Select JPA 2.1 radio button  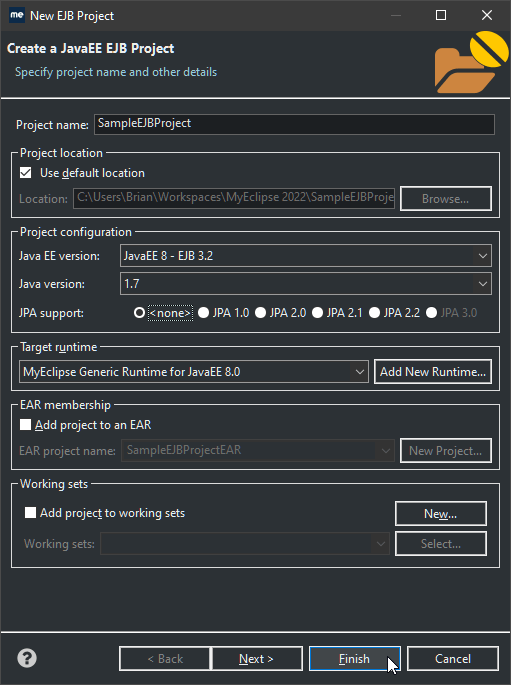(x=318, y=313)
